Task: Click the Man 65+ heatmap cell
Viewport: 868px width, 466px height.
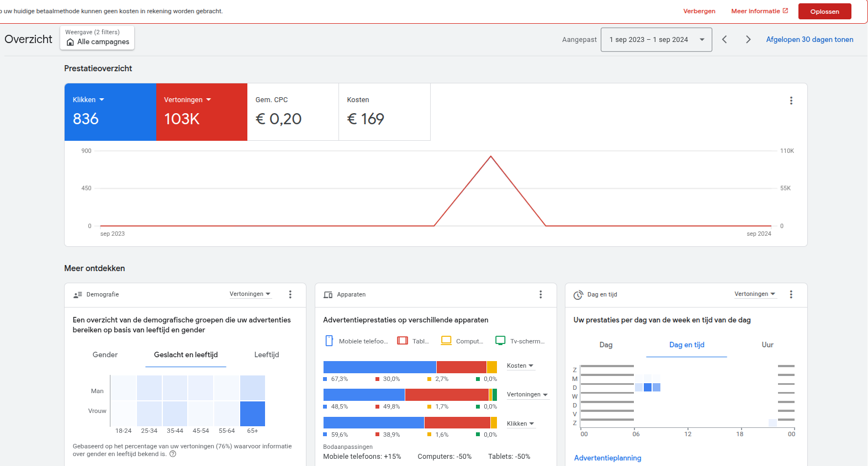Action: pos(252,388)
